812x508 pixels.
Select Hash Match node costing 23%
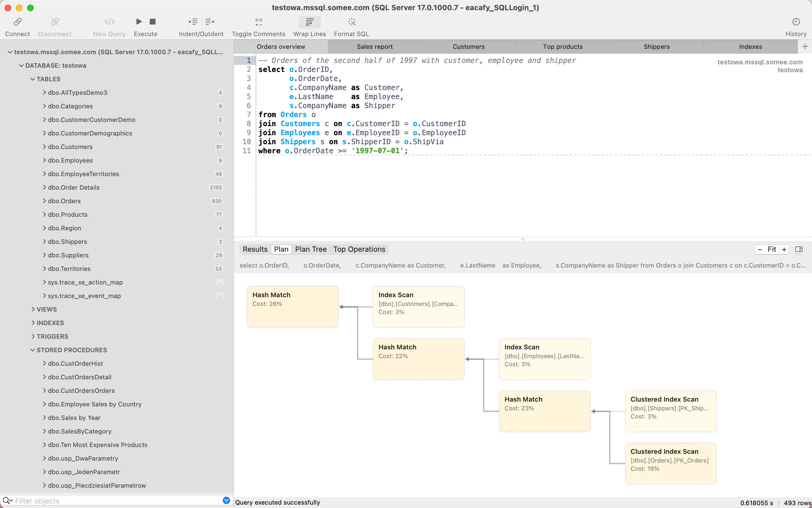click(545, 411)
